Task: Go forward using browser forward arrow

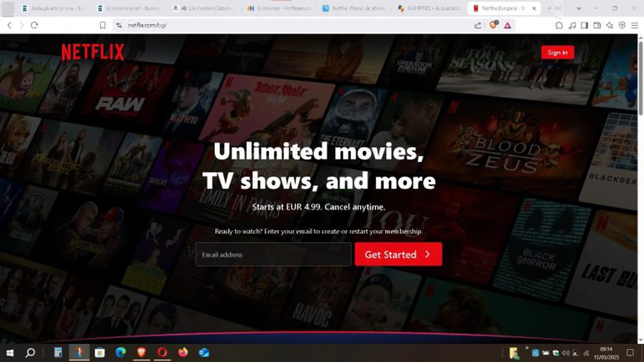Action: (x=21, y=25)
